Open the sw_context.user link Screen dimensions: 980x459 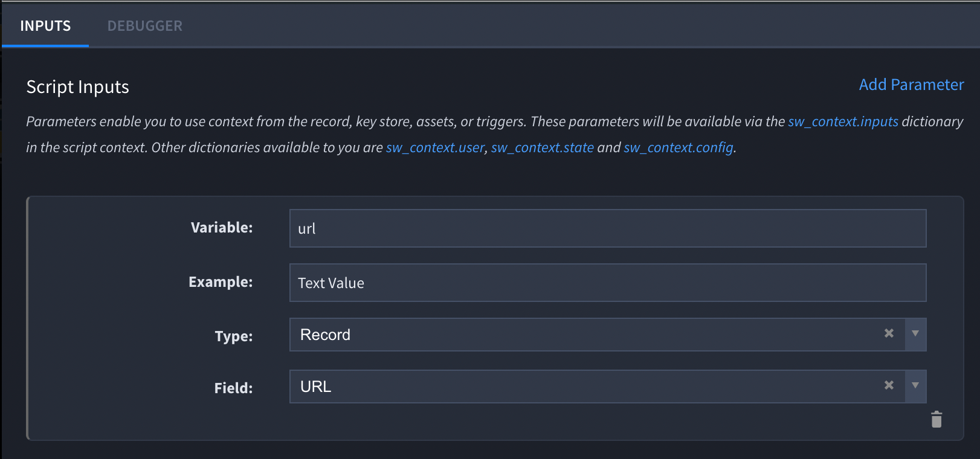click(435, 147)
